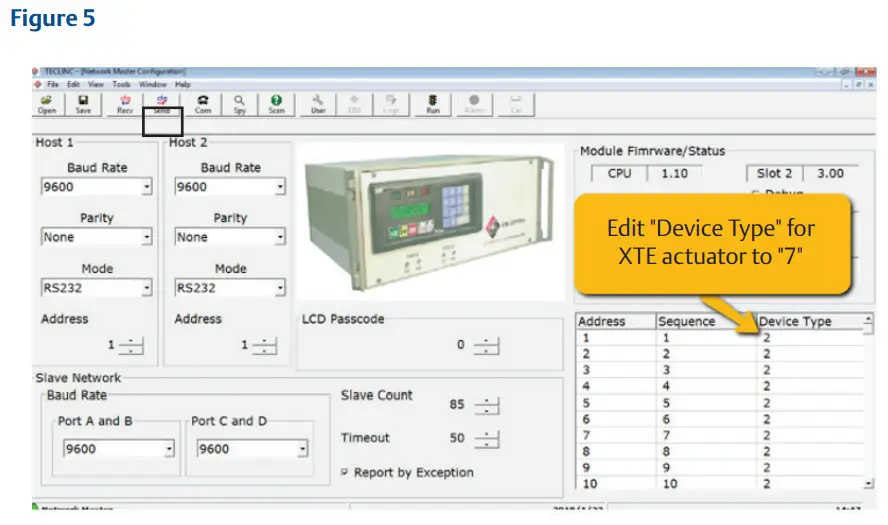The height and width of the screenshot is (525, 888).
Task: Expand the Host 1 Mode dropdown
Action: 147,288
